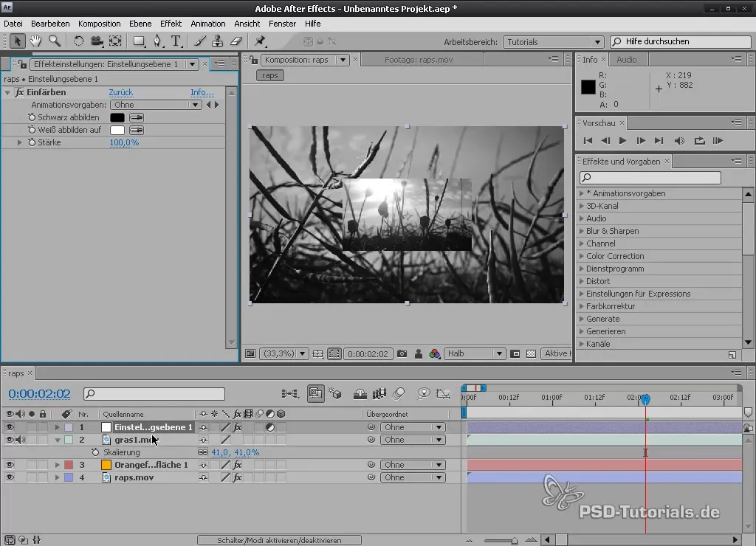Viewport: 756px width, 546px height.
Task: Select the Unified Camera tool
Action: pyautogui.click(x=97, y=41)
